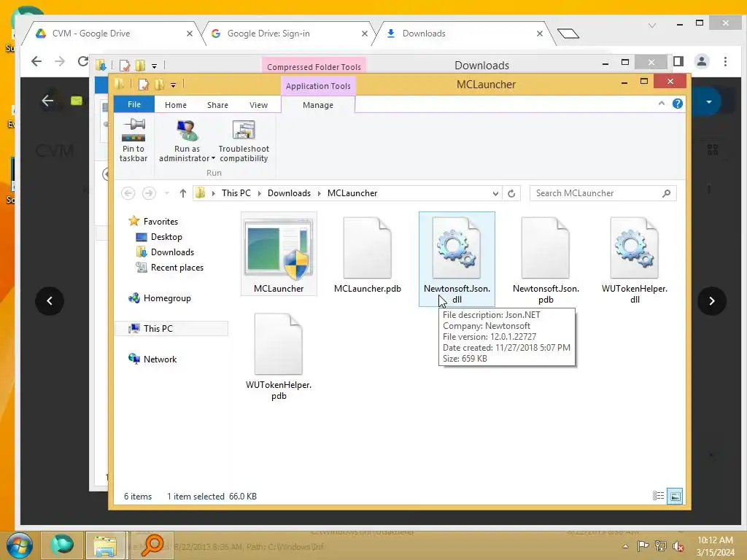
Task: Click the Explorer forward navigation arrow
Action: [149, 192]
